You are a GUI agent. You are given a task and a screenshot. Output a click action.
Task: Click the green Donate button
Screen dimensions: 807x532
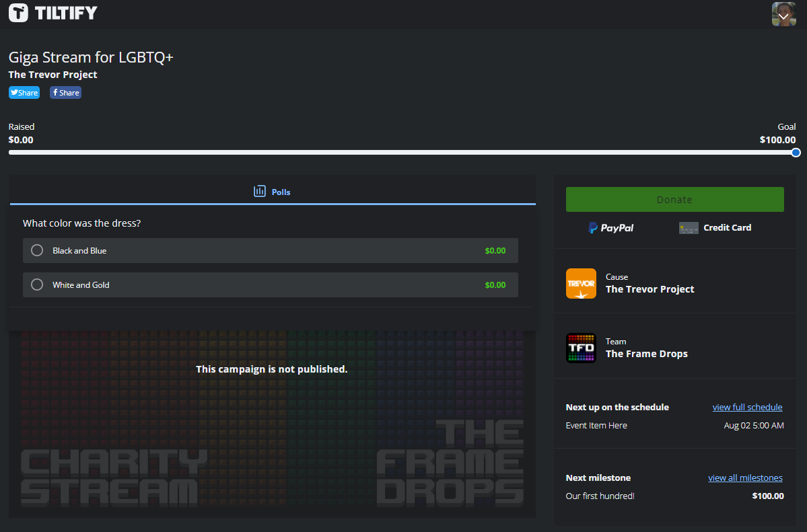coord(674,200)
